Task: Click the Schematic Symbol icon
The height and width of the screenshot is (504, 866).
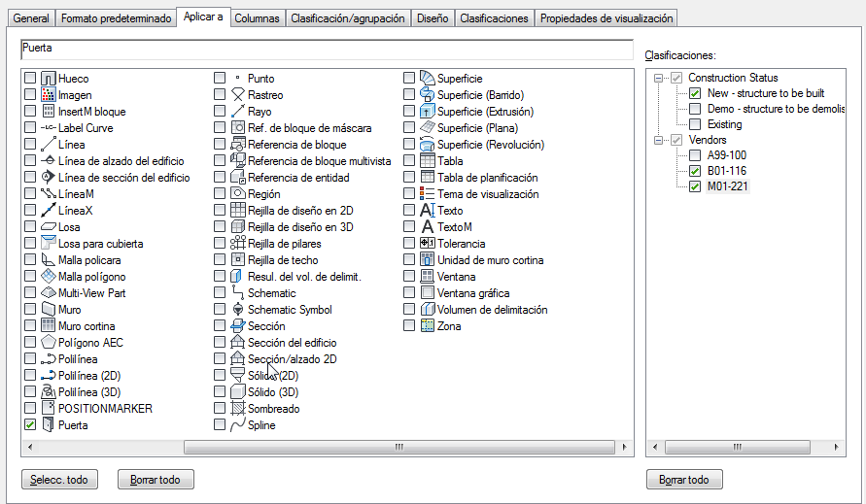Action: click(x=238, y=310)
